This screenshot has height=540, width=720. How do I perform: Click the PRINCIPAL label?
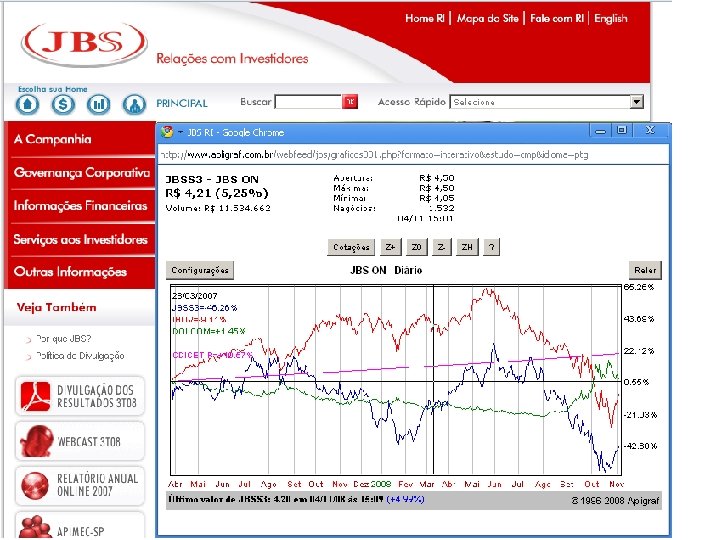point(182,103)
